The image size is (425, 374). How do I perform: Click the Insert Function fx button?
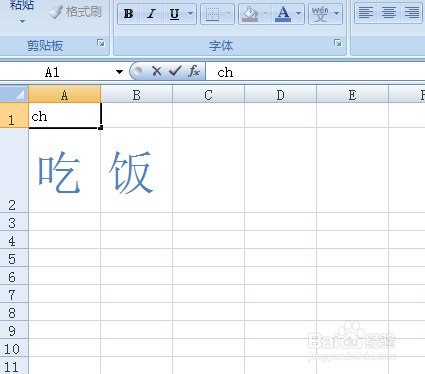pos(194,71)
